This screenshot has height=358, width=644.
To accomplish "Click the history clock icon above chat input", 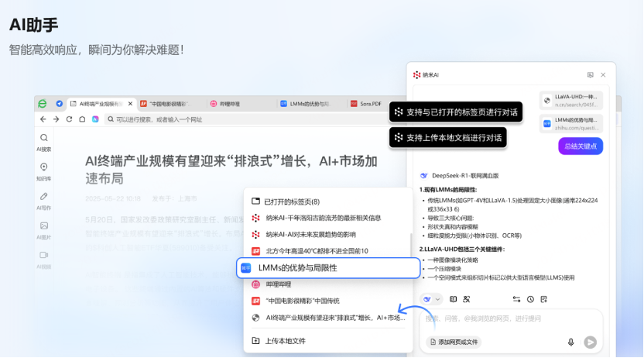I will 530,299.
